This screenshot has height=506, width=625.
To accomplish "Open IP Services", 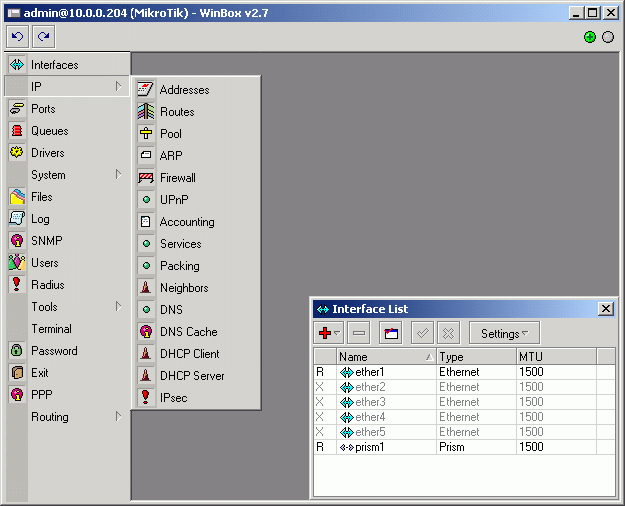I will [x=196, y=244].
